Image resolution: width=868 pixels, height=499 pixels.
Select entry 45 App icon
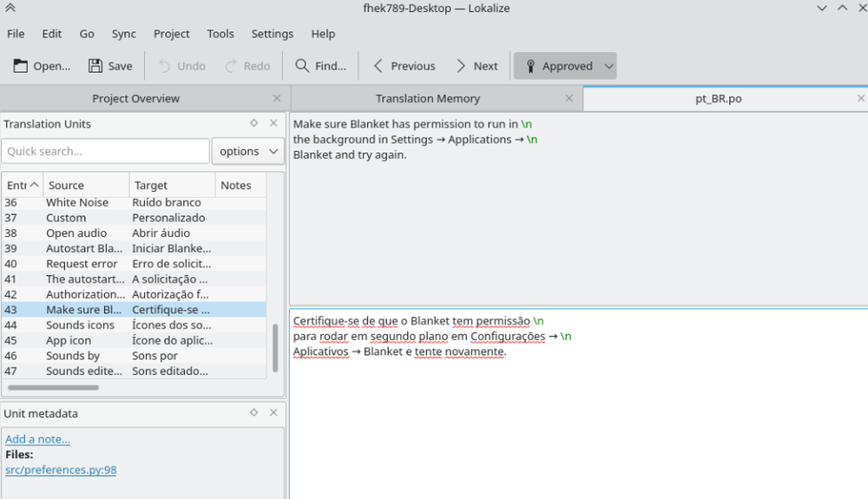pos(134,340)
